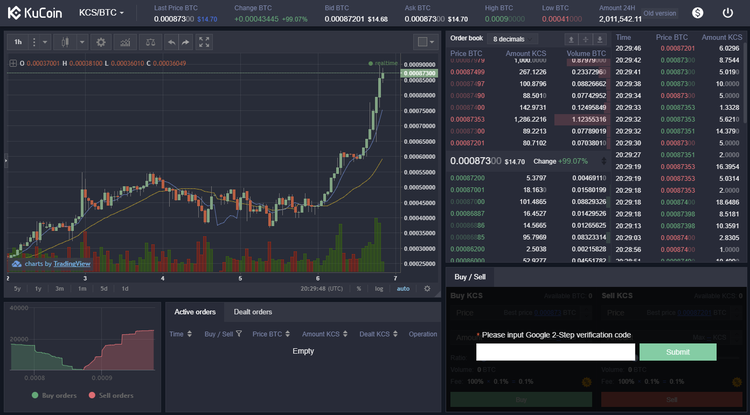The width and height of the screenshot is (750, 415).
Task: Open the time interval dropdown arrow
Action: pos(45,42)
